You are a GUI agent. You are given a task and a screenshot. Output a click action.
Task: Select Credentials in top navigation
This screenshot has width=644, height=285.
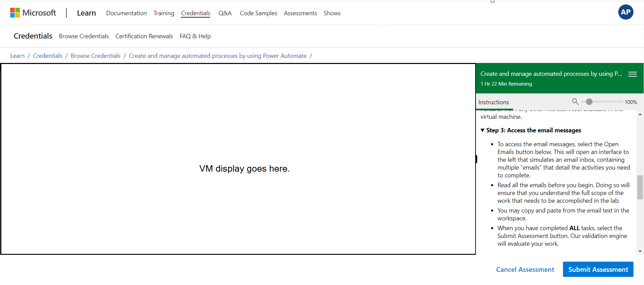coord(196,13)
